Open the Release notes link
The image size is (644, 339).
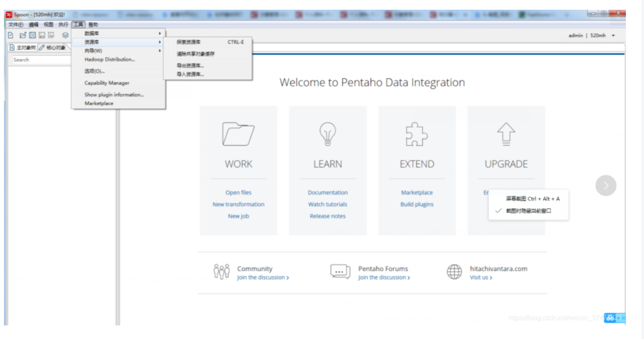tap(327, 216)
